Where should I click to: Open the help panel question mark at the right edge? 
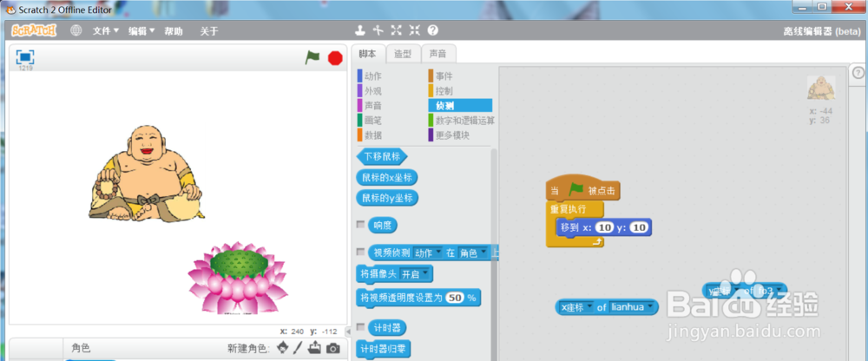[858, 73]
